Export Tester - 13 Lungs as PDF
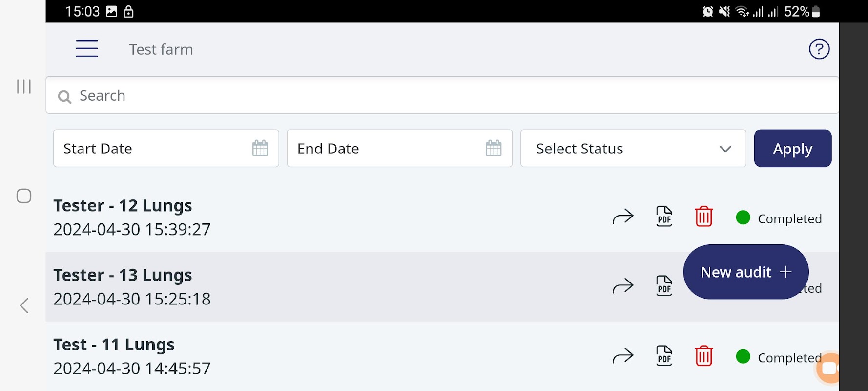Image resolution: width=868 pixels, height=391 pixels. click(664, 286)
